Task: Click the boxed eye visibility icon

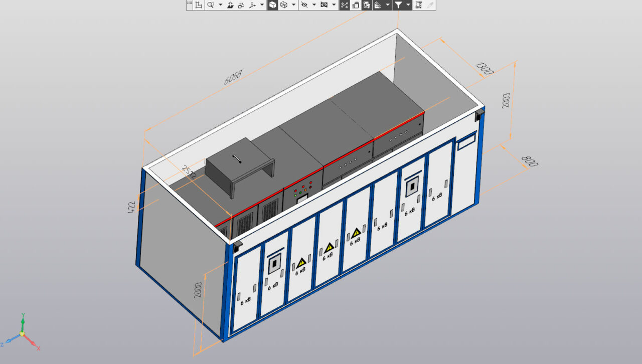Action: [324, 5]
